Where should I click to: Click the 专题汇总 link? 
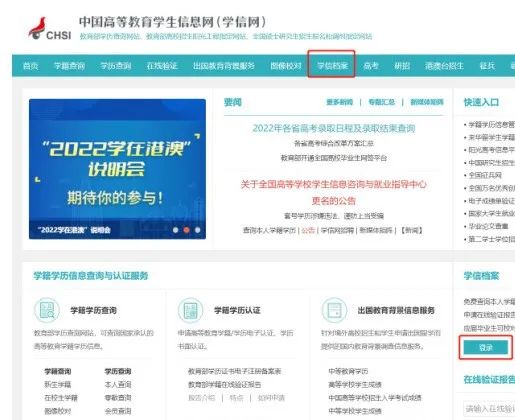(x=381, y=102)
